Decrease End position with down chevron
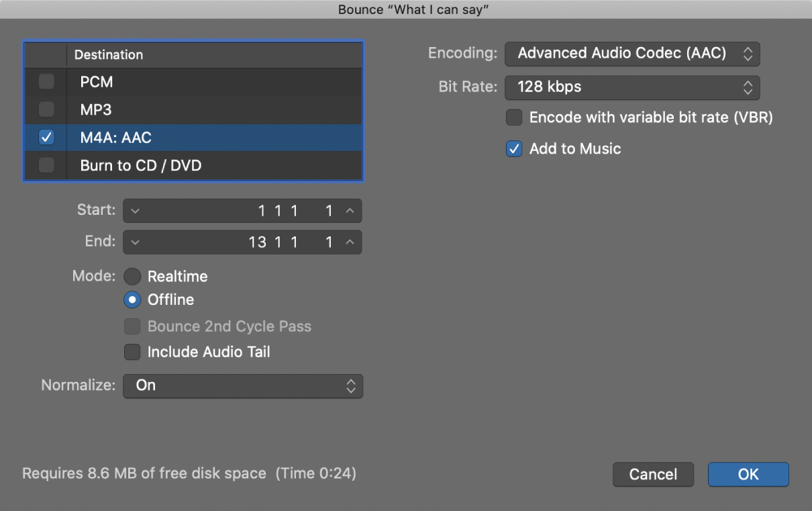812x511 pixels. [x=135, y=242]
